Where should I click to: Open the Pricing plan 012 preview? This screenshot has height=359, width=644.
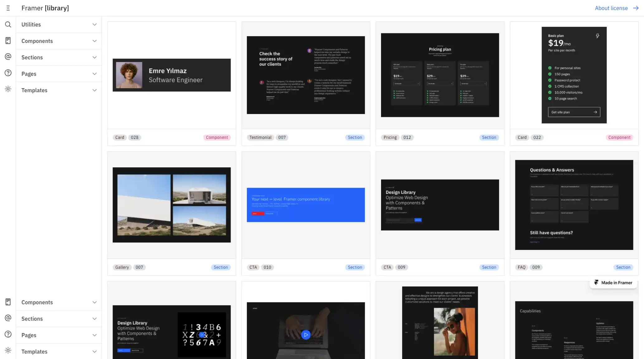coord(440,75)
